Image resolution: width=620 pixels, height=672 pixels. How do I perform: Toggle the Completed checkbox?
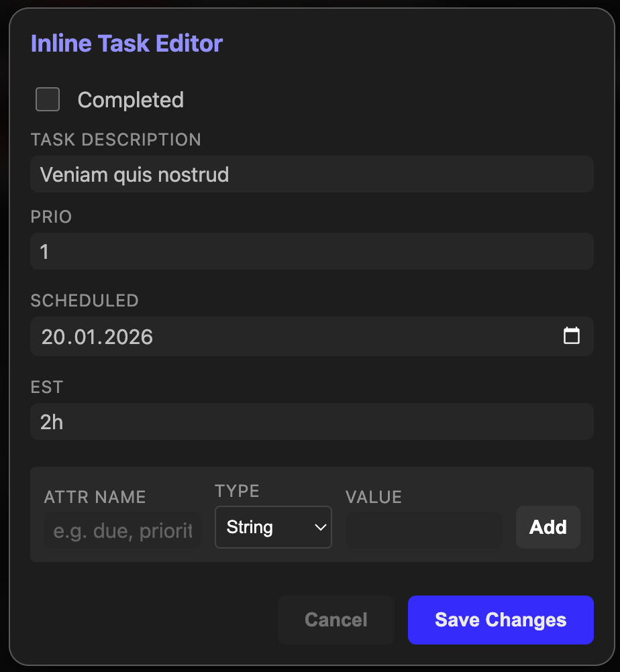point(48,99)
